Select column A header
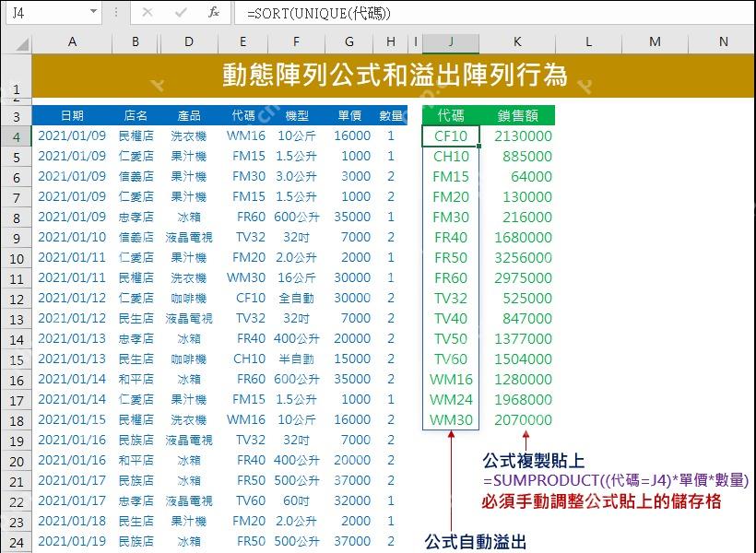The height and width of the screenshot is (553, 756). (x=72, y=42)
